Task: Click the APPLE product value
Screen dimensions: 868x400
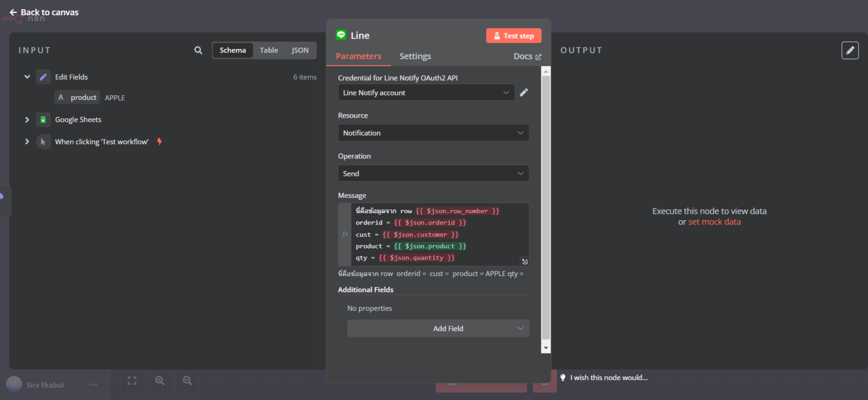Action: pos(115,98)
